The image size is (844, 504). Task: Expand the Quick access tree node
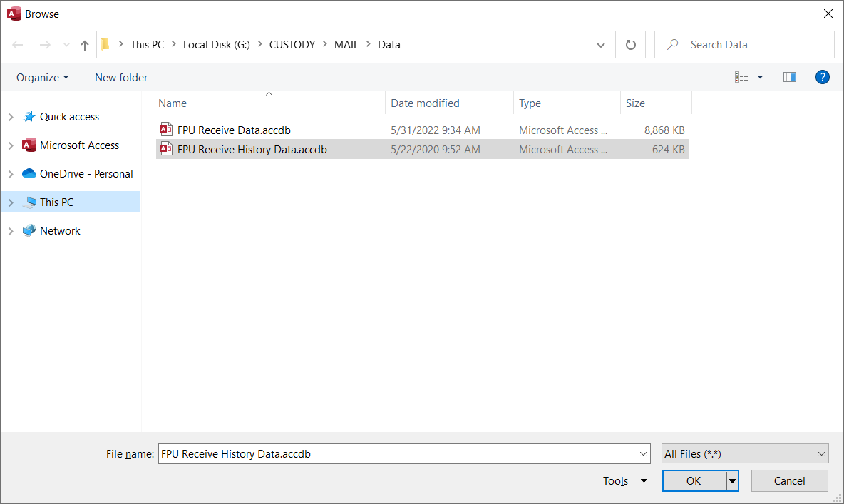[11, 117]
